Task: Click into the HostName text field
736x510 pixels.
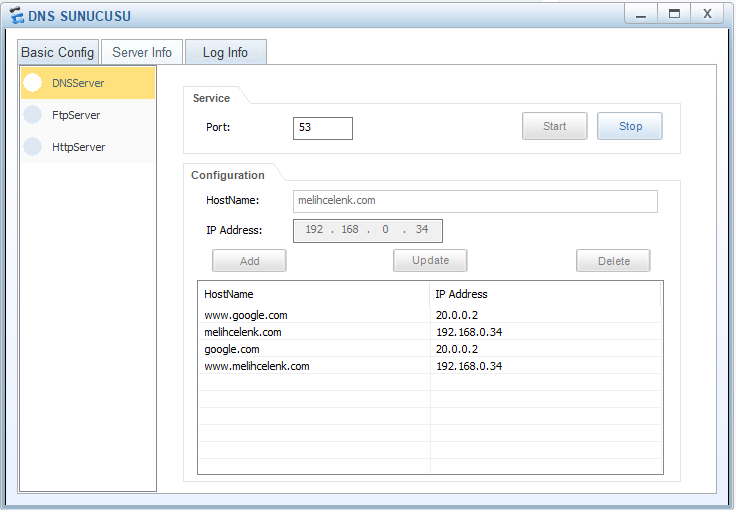Action: [475, 201]
